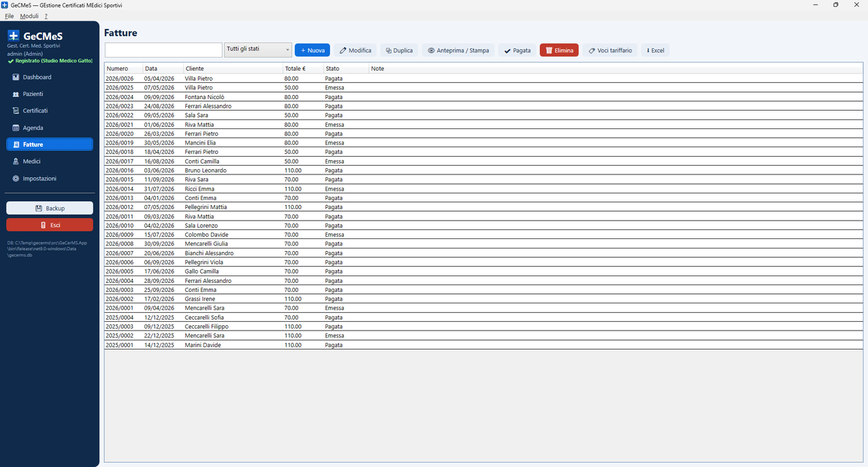
Task: Open Voci tariffario price list
Action: 610,50
